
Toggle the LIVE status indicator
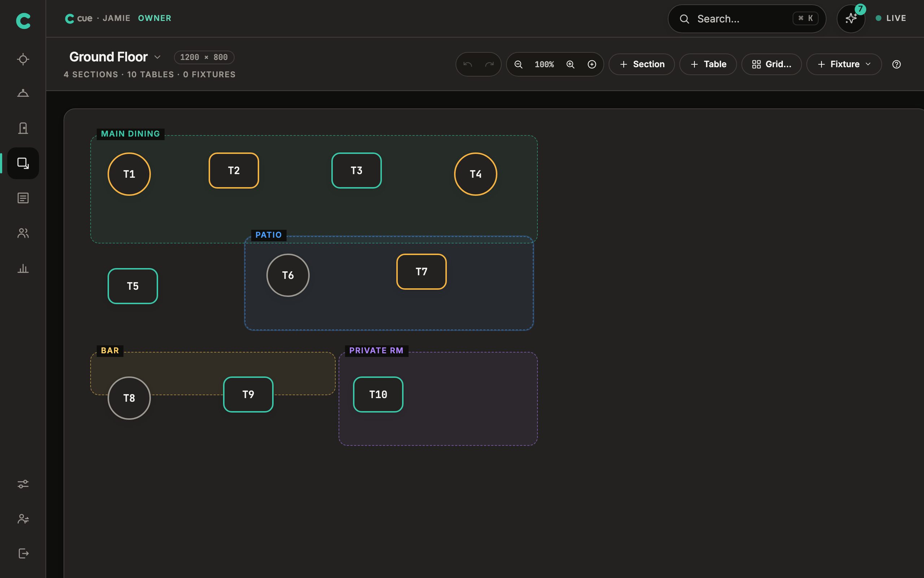point(891,18)
